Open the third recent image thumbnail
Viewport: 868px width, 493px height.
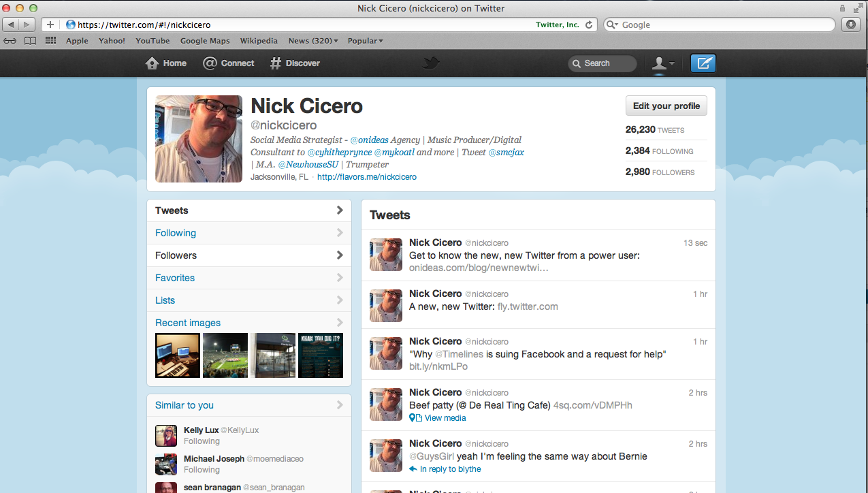pos(273,355)
